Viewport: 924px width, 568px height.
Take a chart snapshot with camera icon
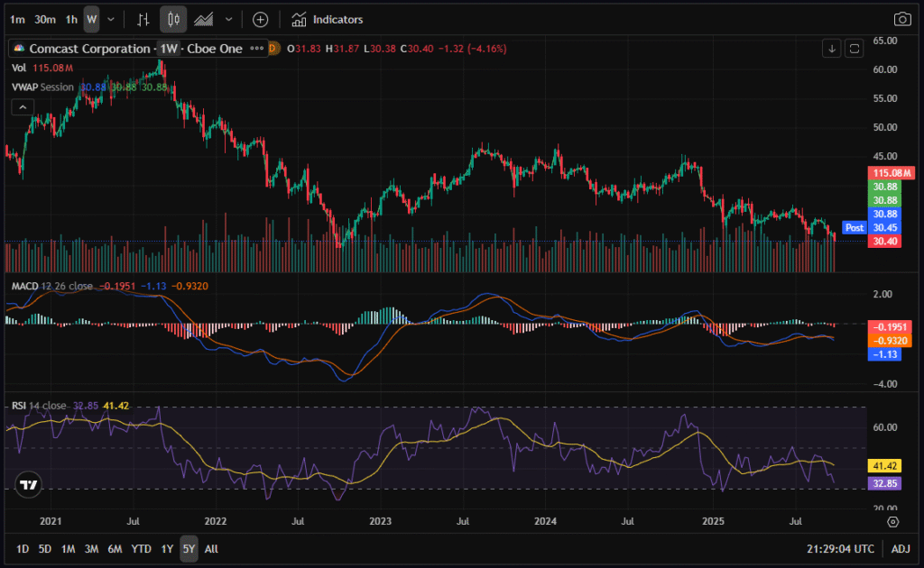click(x=901, y=19)
